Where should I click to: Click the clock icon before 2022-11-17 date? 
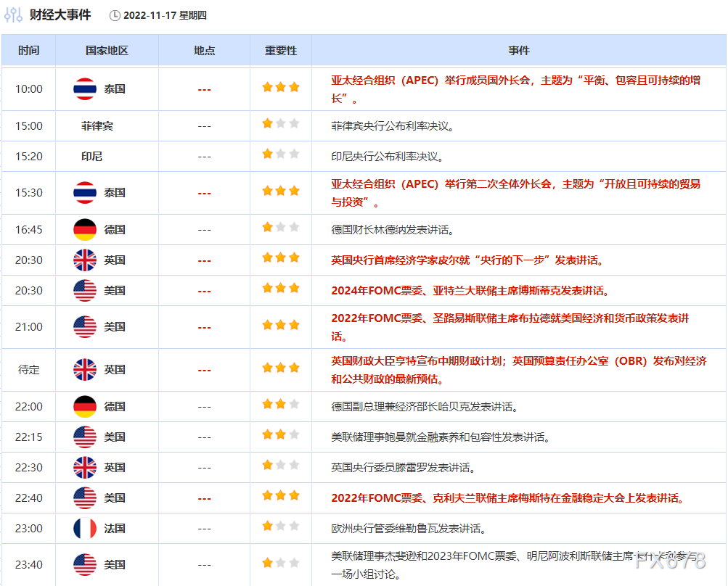click(115, 15)
